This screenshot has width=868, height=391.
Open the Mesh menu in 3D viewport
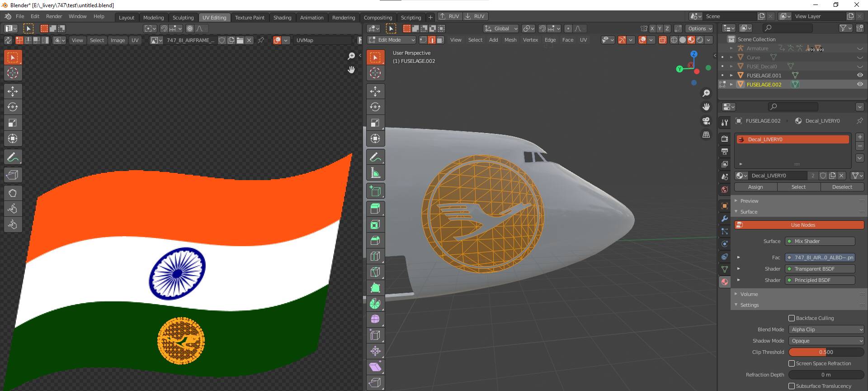click(510, 40)
